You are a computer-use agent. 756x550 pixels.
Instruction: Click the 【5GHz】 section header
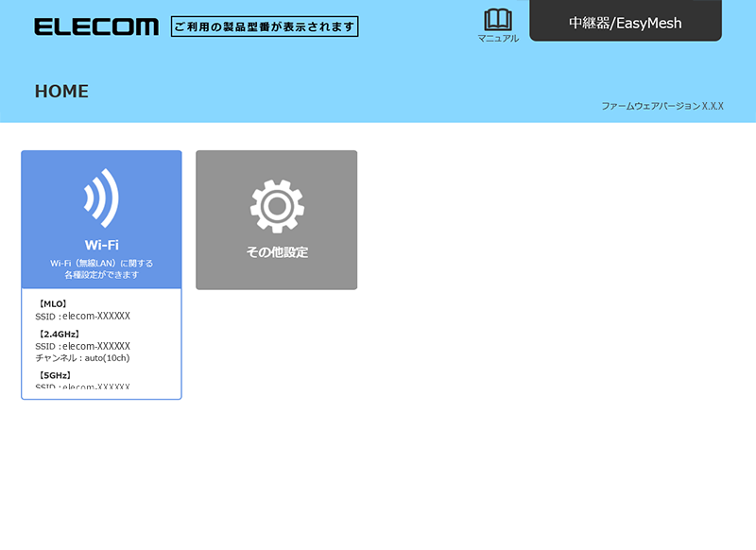pyautogui.click(x=55, y=375)
